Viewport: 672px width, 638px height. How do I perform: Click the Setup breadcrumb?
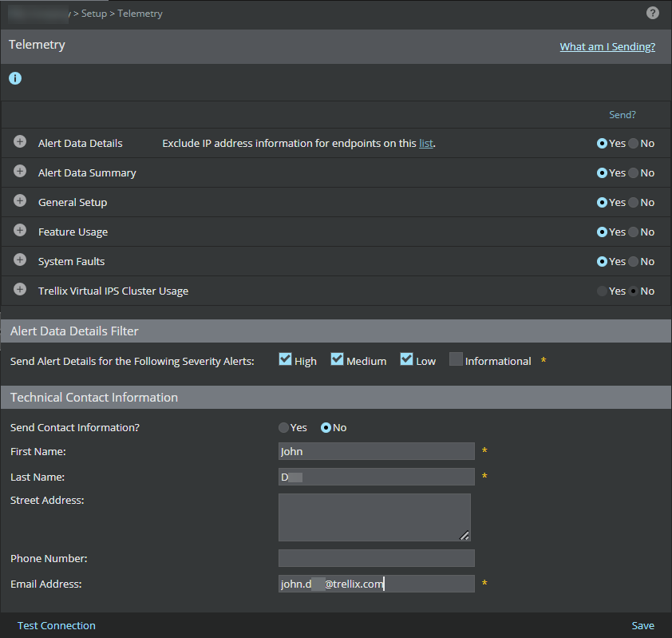94,14
